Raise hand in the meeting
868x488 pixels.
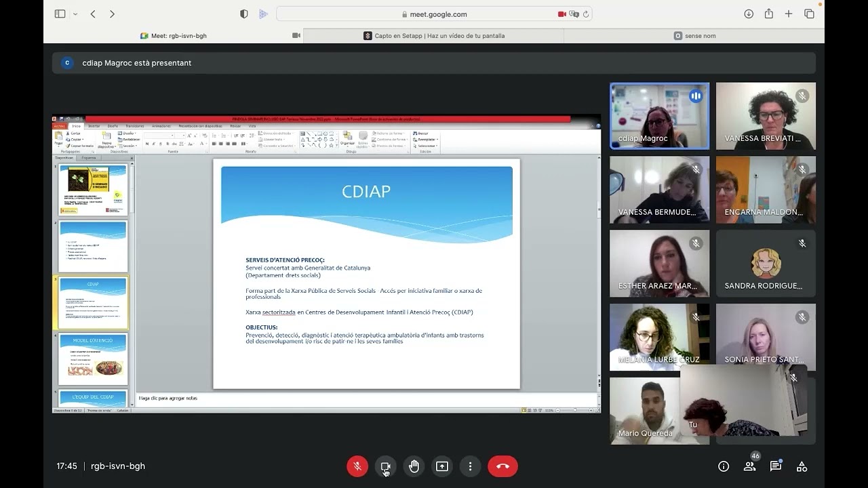pyautogui.click(x=414, y=466)
